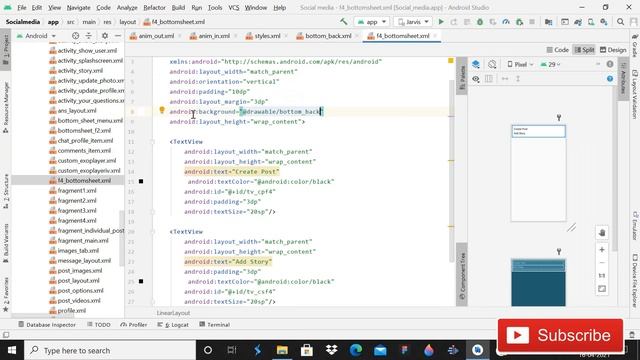The width and height of the screenshot is (640, 360).
Task: Close the f4_bottomsheet.xml tab
Action: tap(435, 36)
